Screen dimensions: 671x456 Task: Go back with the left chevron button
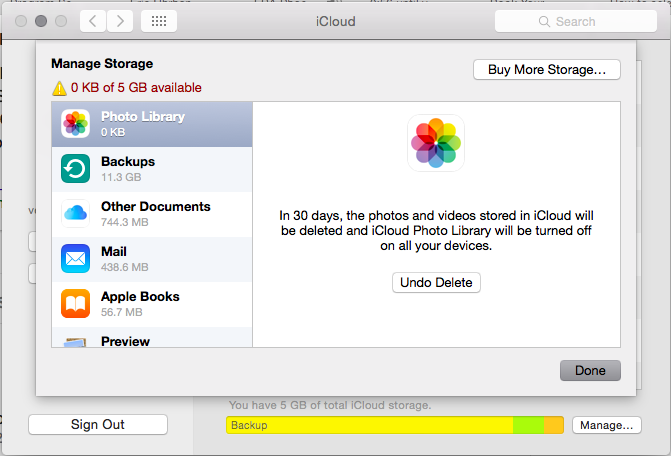click(x=93, y=21)
